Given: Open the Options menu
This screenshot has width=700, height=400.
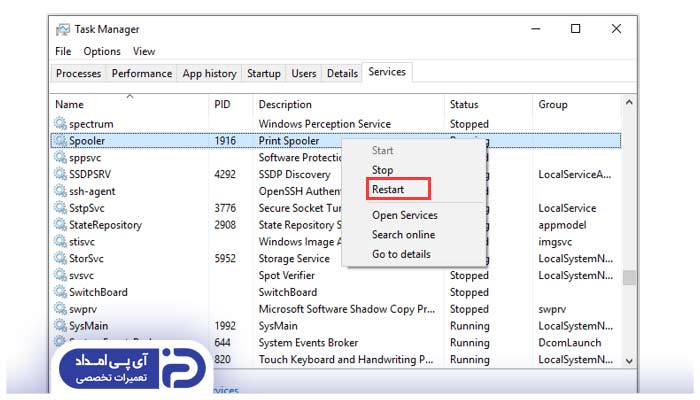Looking at the screenshot, I should [x=102, y=51].
